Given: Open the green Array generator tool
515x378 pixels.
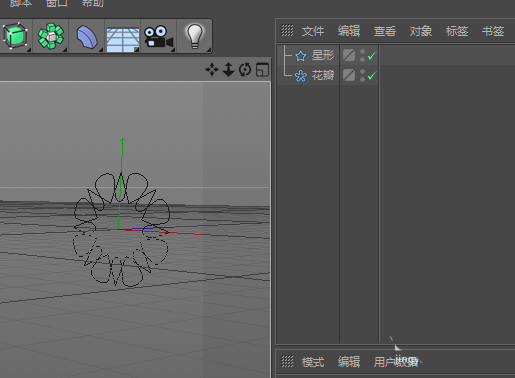Looking at the screenshot, I should tap(51, 36).
